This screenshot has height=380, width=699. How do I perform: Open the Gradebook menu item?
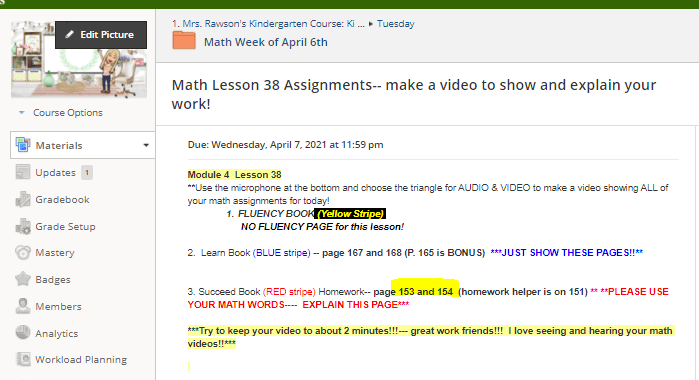pos(62,199)
